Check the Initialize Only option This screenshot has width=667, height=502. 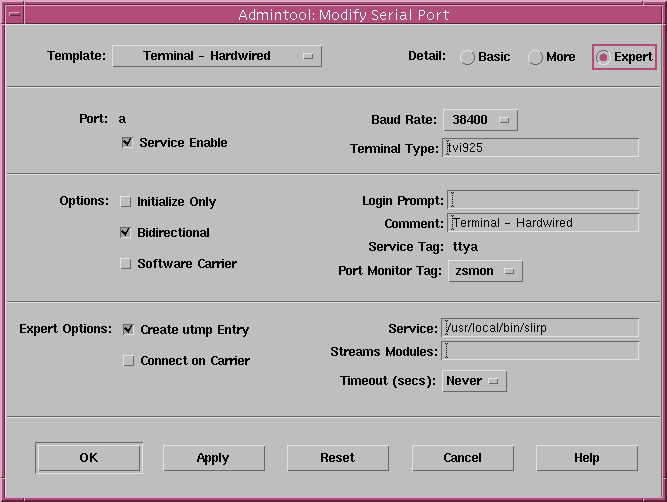coord(126,202)
